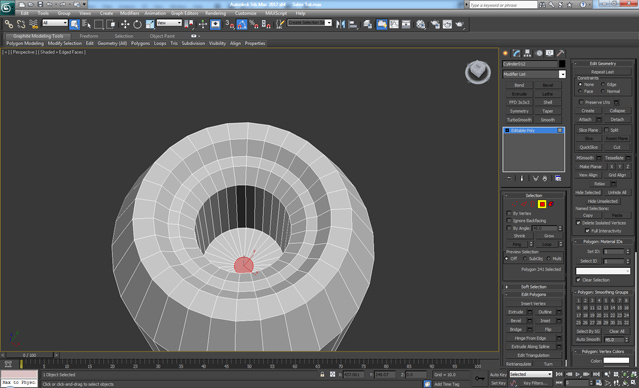
Task: Select Edge sub-object level
Action: pos(524,204)
